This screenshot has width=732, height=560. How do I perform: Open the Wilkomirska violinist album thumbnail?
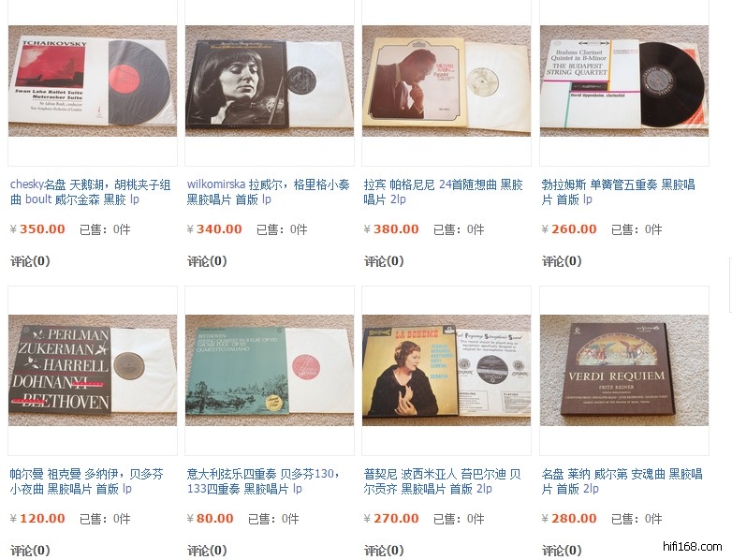pyautogui.click(x=270, y=81)
